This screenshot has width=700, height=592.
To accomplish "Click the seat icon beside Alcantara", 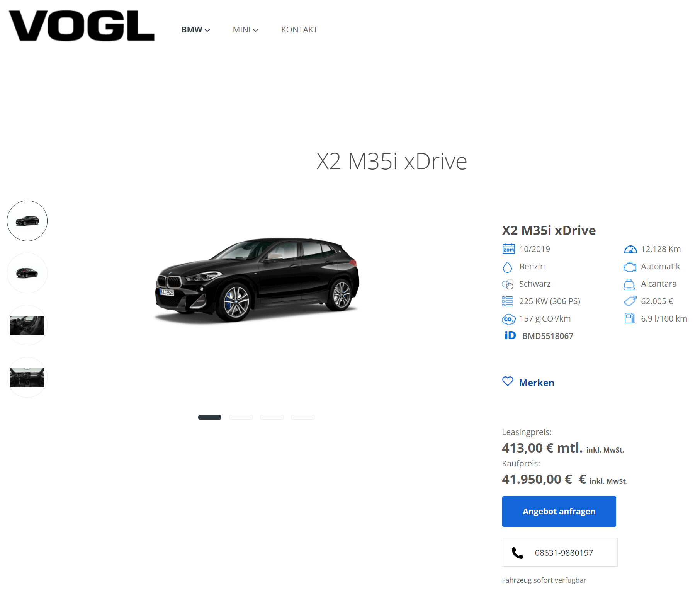I will click(x=629, y=284).
